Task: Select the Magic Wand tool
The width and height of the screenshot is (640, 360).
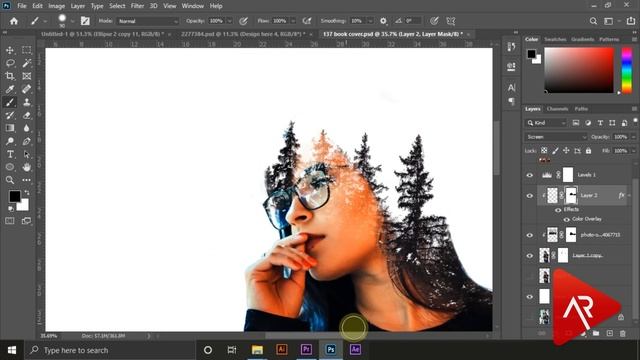Action: 27,63
